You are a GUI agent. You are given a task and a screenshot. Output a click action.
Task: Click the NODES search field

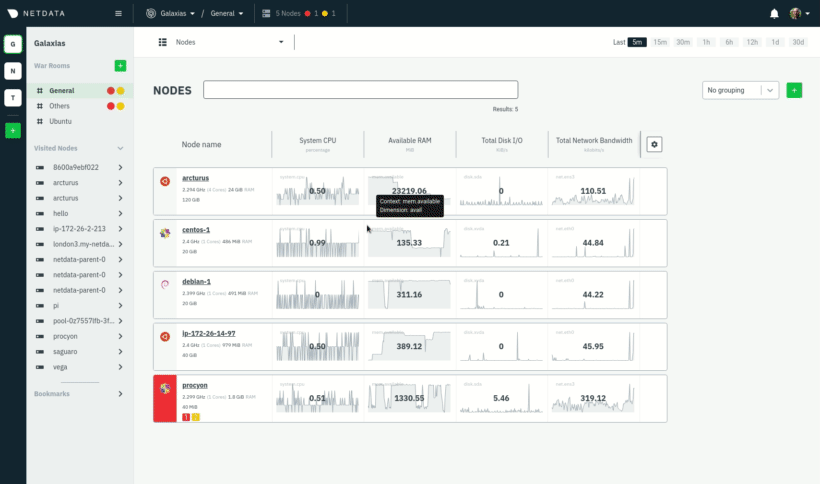[360, 89]
